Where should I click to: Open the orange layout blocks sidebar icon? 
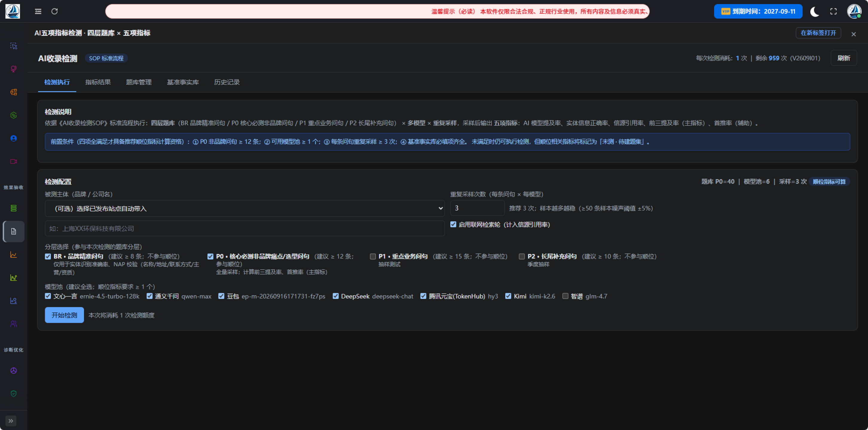13,92
